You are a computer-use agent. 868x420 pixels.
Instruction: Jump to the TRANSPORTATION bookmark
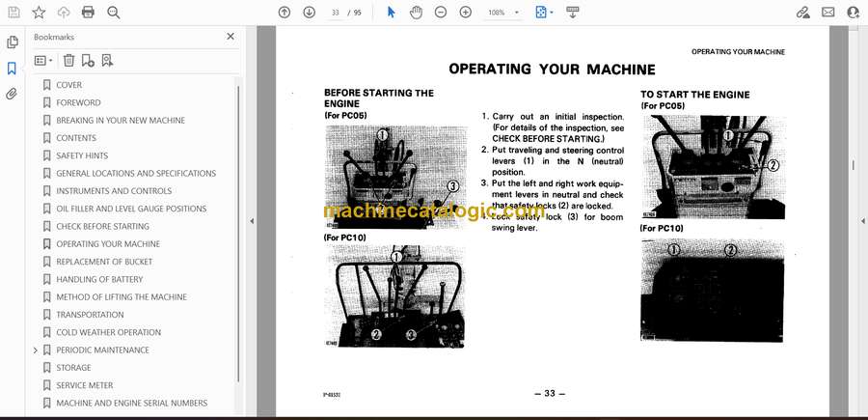[x=90, y=315]
